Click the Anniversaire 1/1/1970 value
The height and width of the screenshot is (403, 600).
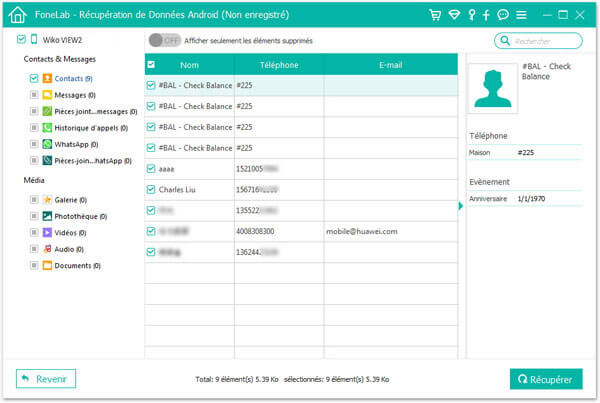tap(531, 199)
